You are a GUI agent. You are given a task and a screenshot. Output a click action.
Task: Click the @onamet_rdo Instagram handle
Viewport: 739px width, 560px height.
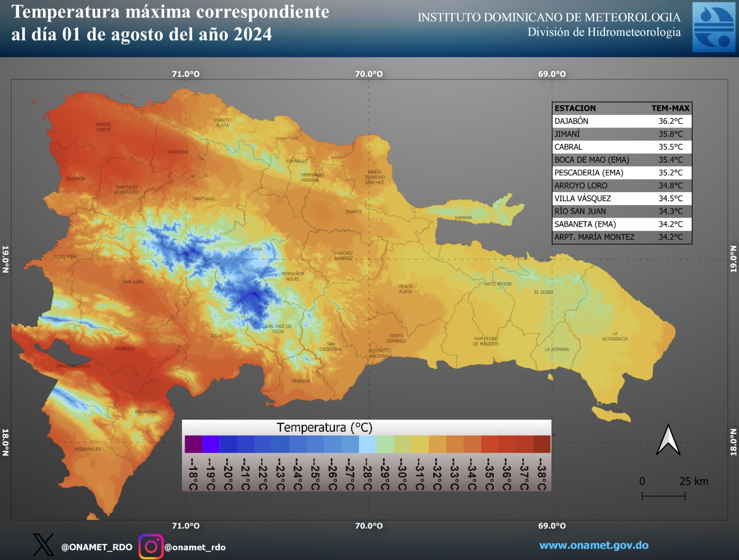tap(195, 547)
